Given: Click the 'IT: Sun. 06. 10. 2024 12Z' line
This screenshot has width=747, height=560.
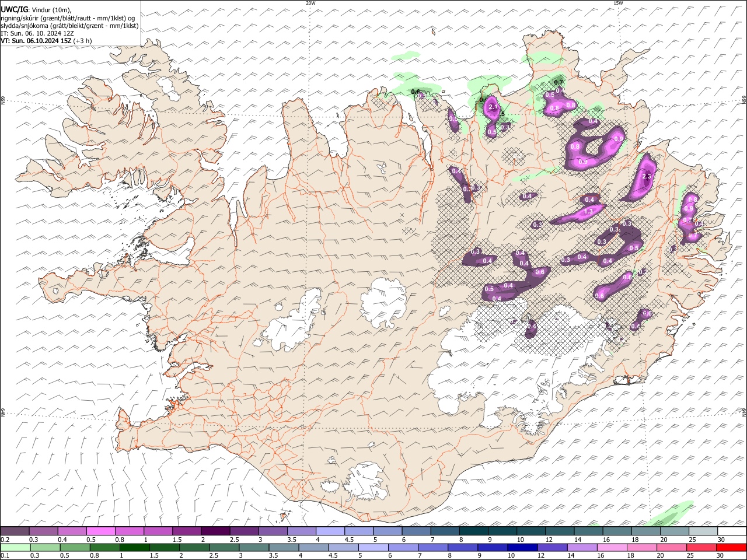Looking at the screenshot, I should (37, 33).
